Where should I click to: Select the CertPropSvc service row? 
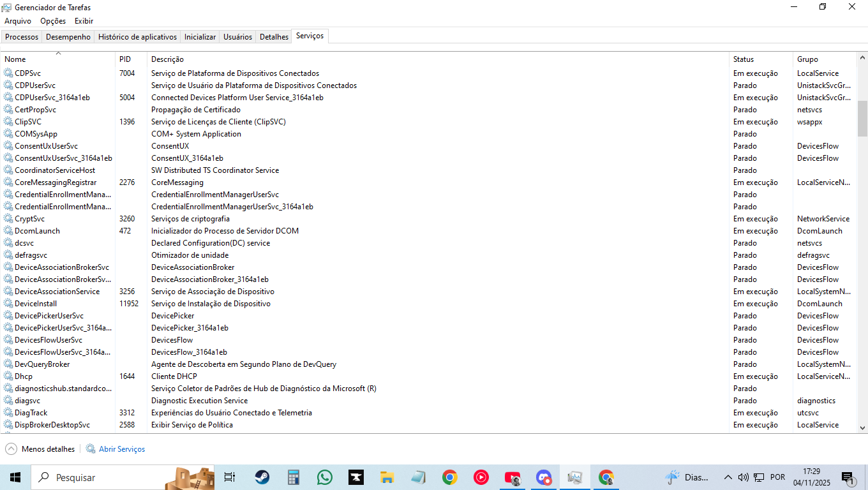(x=428, y=110)
